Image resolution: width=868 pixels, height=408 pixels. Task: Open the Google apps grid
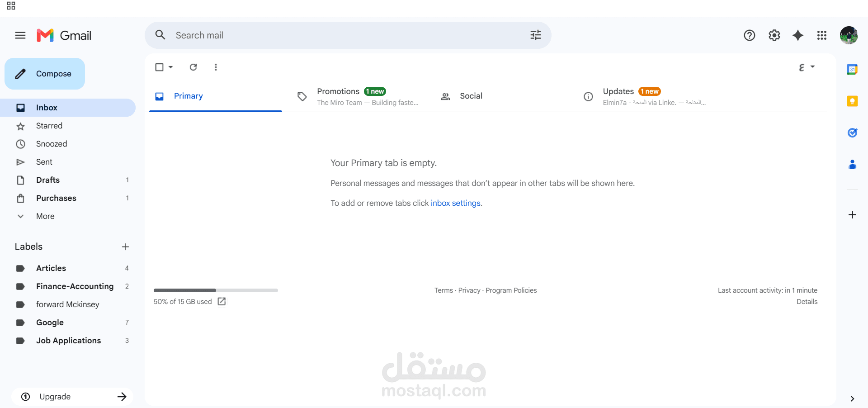coord(822,35)
